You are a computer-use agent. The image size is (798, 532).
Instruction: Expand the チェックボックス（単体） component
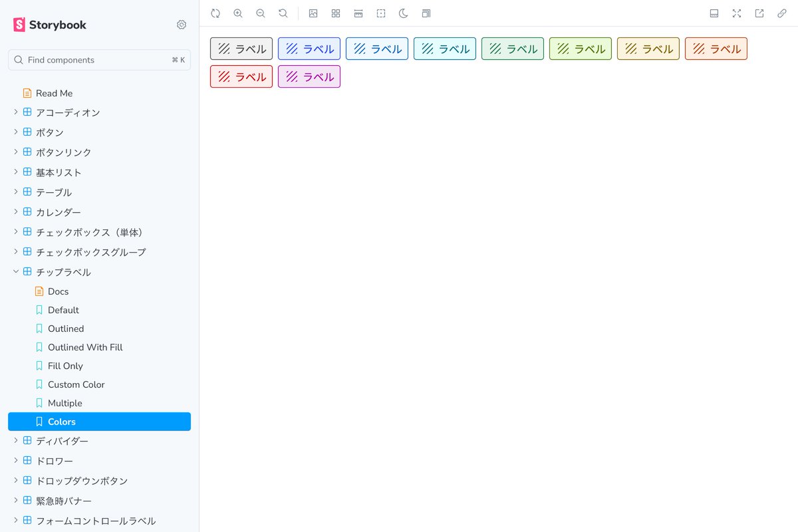pos(99,232)
